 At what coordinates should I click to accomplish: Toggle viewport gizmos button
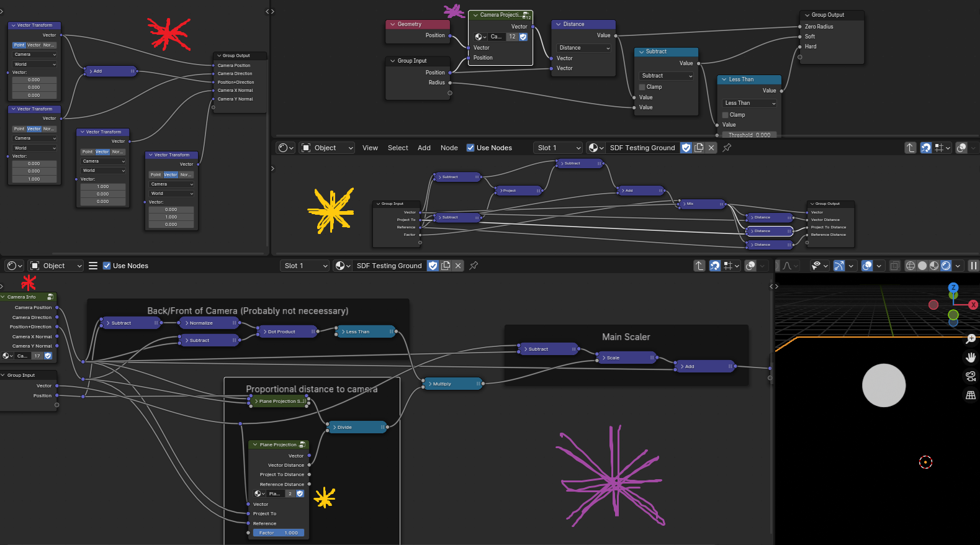838,266
